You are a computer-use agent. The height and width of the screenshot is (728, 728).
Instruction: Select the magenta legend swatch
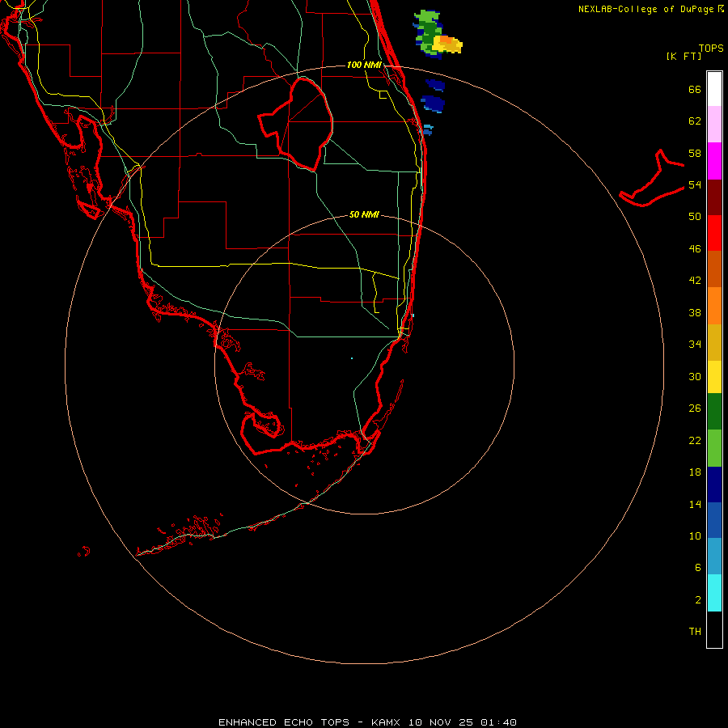[x=714, y=161]
